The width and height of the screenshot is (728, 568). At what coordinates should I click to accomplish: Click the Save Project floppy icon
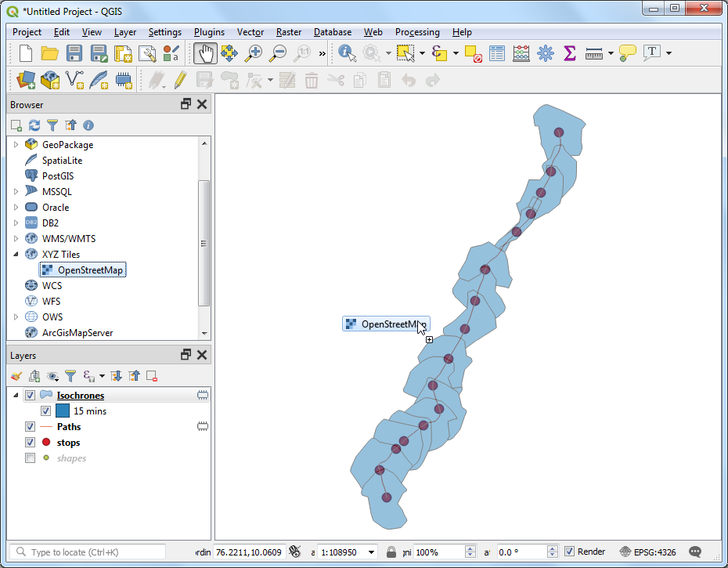pos(74,53)
